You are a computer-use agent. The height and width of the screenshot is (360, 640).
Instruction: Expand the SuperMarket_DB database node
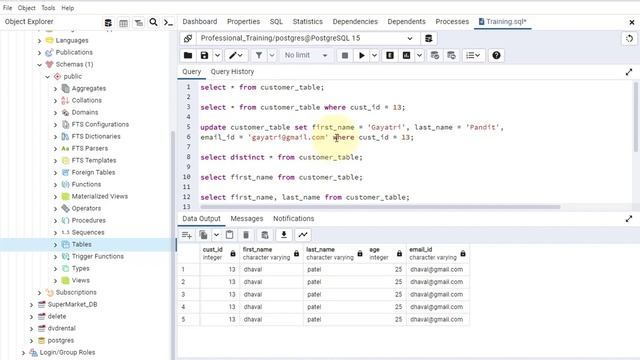click(x=31, y=304)
